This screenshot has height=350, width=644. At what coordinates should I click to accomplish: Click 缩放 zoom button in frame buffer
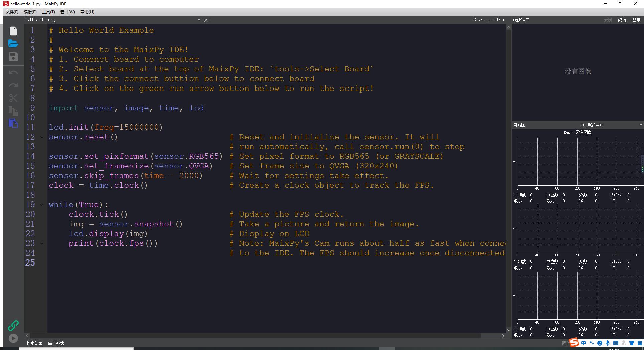pyautogui.click(x=622, y=20)
